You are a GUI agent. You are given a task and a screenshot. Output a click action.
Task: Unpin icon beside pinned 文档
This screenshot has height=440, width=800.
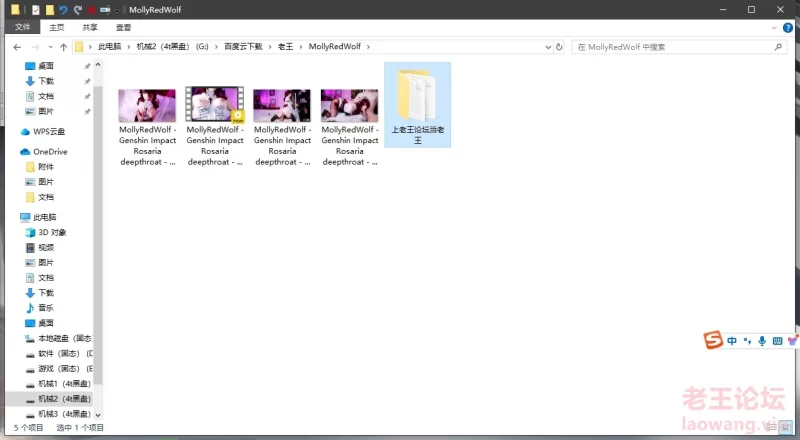(x=87, y=96)
